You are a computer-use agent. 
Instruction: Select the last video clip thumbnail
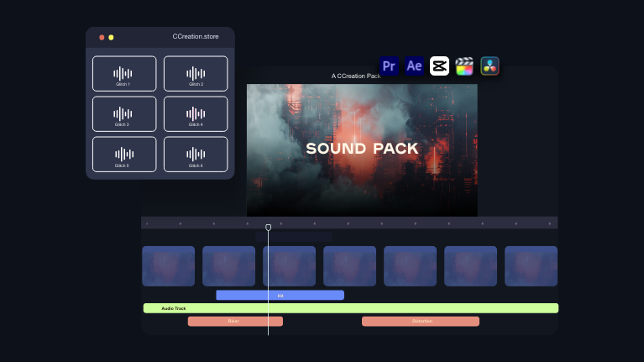[531, 266]
